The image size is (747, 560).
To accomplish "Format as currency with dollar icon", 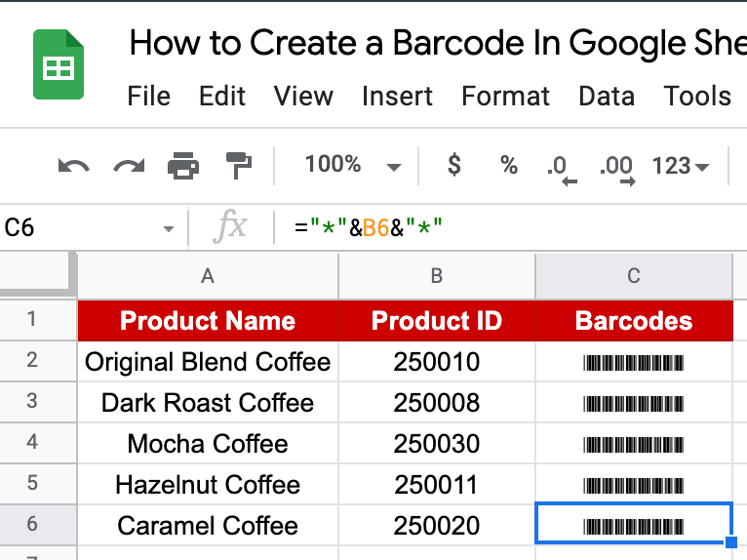I will (x=454, y=165).
